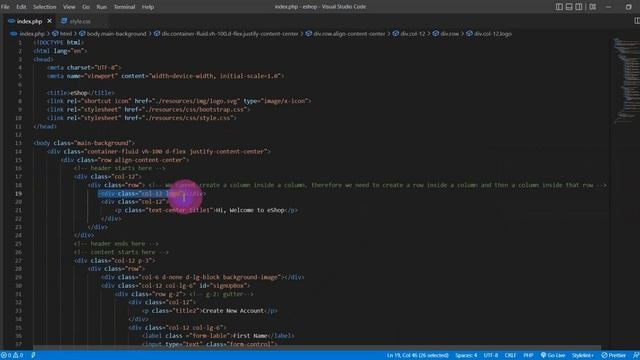This screenshot has width=640, height=360.
Task: Toggle the primary side bar layout icon
Action: tap(559, 7)
